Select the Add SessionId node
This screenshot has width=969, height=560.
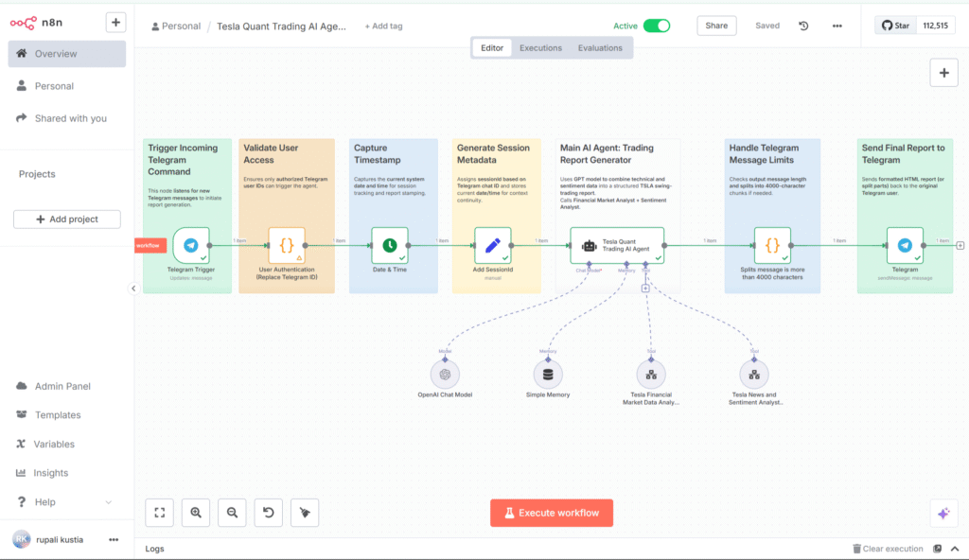coord(492,245)
